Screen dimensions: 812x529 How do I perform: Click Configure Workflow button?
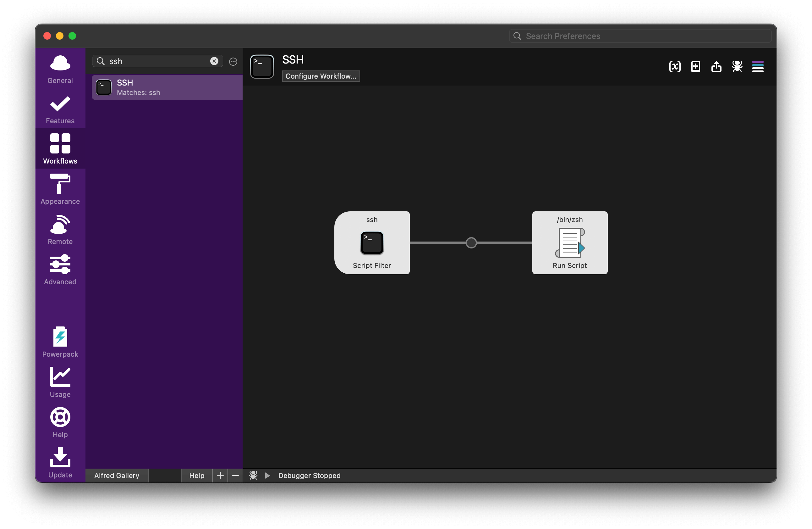(321, 76)
